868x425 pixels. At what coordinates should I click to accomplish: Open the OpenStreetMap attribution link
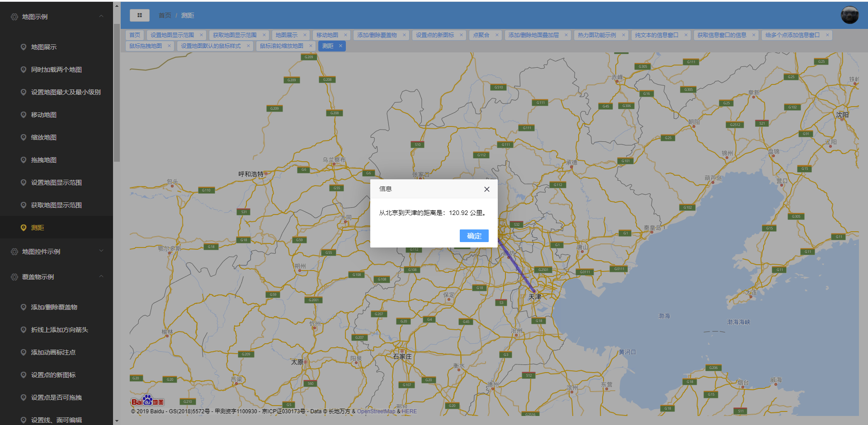click(376, 411)
